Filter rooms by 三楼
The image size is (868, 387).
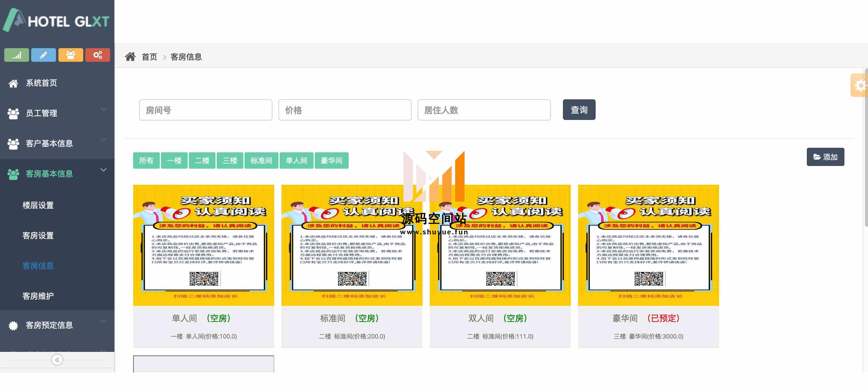click(x=230, y=160)
